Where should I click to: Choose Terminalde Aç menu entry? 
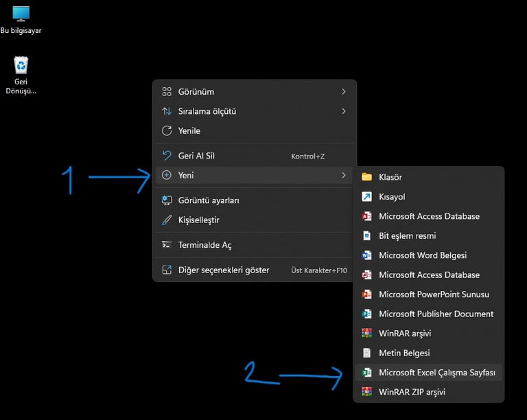[x=254, y=244]
